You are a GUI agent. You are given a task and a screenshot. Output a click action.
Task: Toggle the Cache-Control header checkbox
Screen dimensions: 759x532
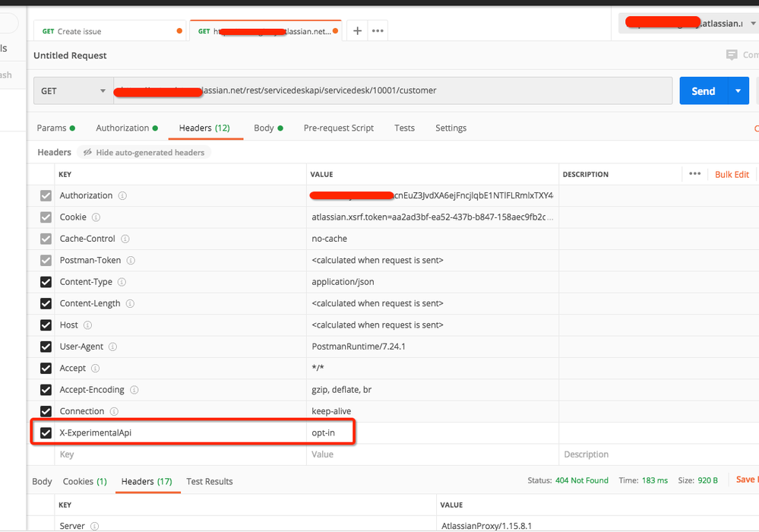tap(46, 239)
